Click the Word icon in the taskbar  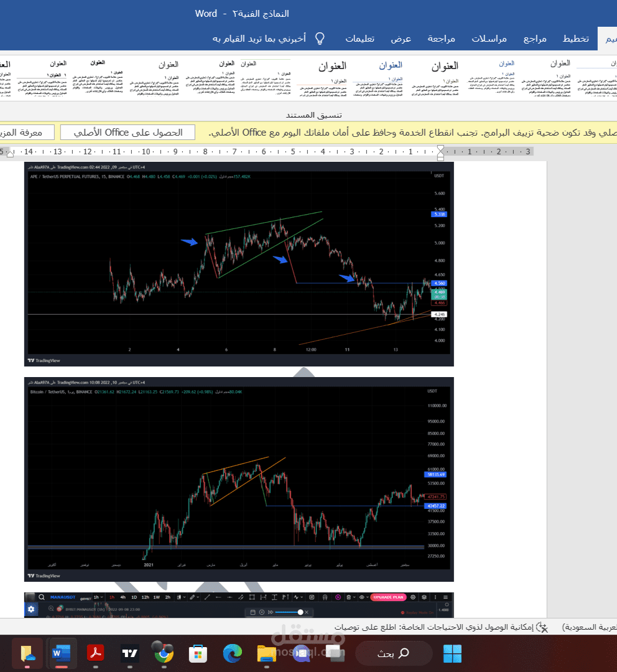point(61,653)
